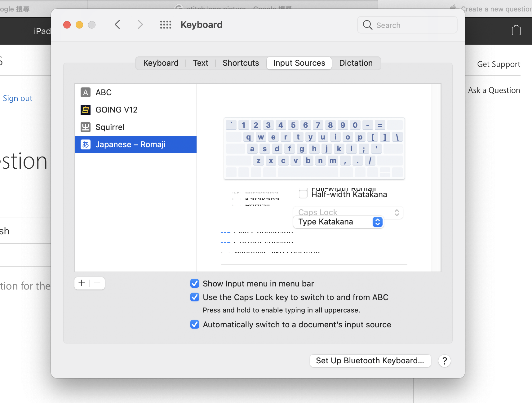532x403 pixels.
Task: Select the Input Sources tab
Action: 299,63
